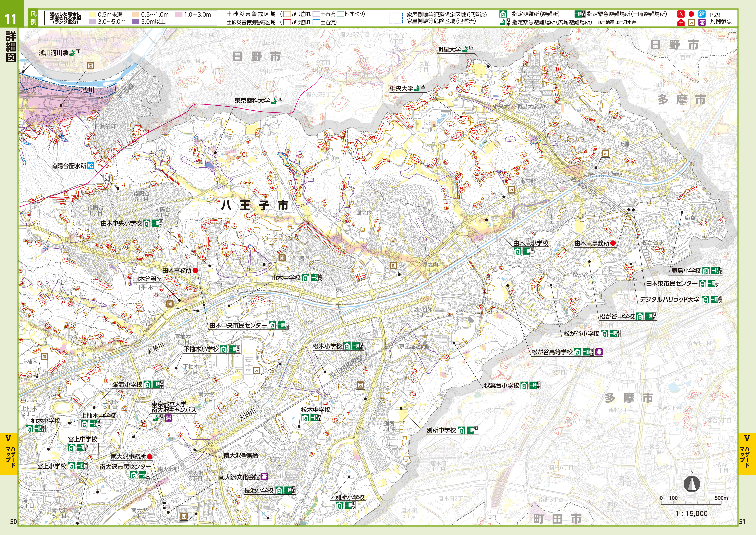This screenshot has height=535, width=756.
Task: Click the green shelter icon beside 別所中学校
Action: pyautogui.click(x=462, y=430)
